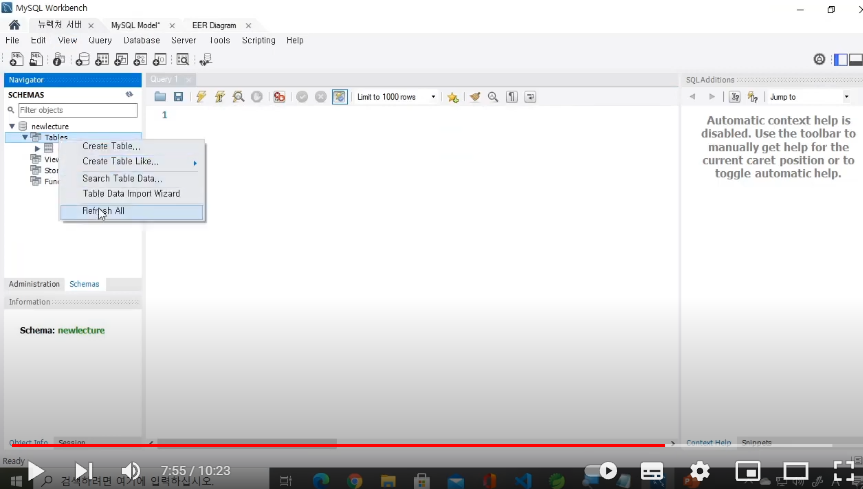Switch to the MySQL Model tab
The width and height of the screenshot is (863, 489).
pyautogui.click(x=135, y=25)
